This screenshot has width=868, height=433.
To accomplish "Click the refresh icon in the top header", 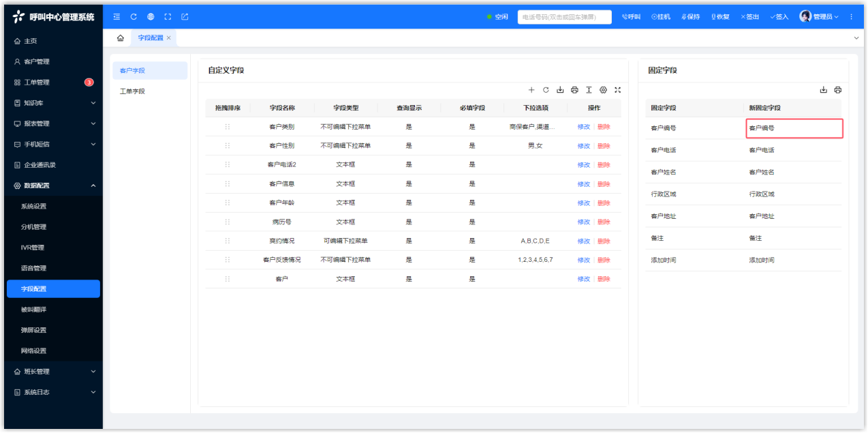I will (134, 16).
